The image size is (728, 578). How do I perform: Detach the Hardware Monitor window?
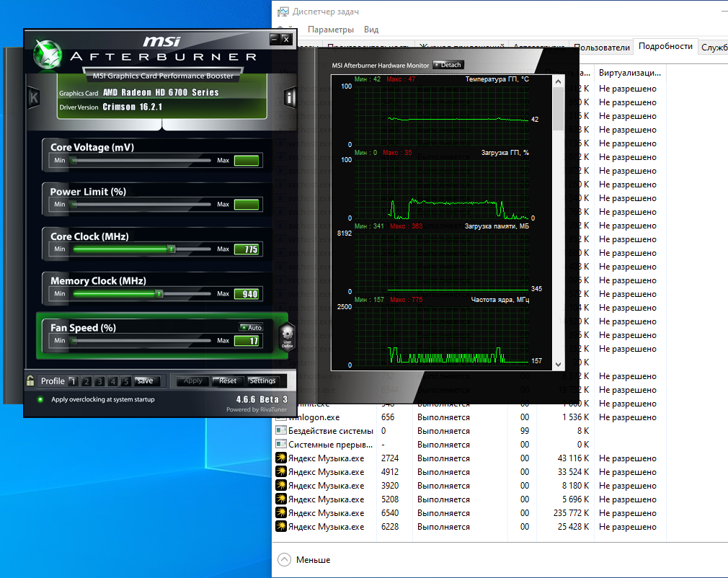tap(448, 65)
